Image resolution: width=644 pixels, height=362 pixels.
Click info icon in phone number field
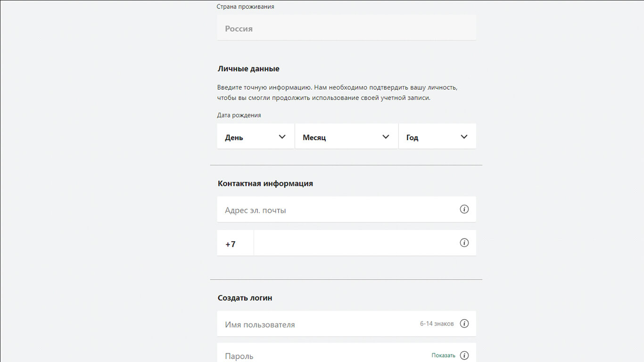coord(464,243)
